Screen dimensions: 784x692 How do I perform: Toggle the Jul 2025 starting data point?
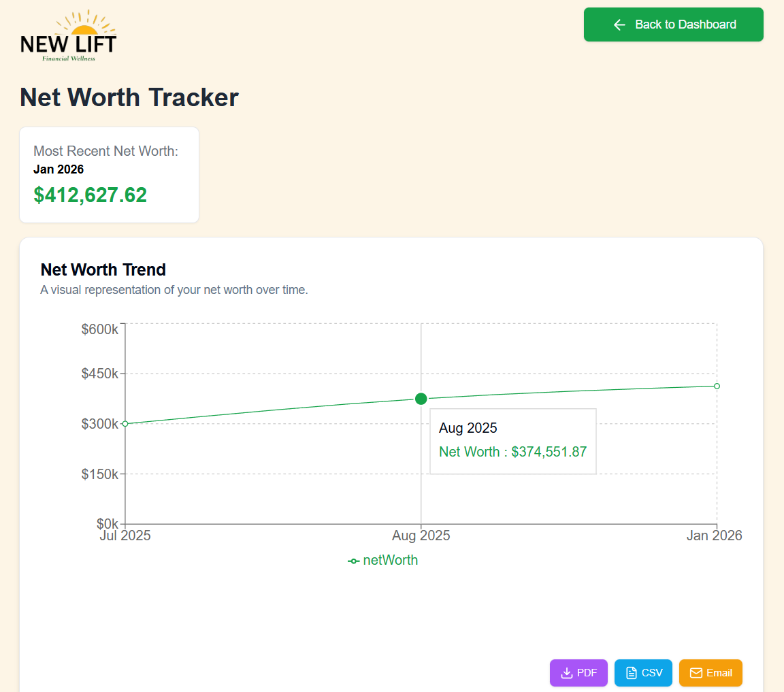[x=125, y=423]
